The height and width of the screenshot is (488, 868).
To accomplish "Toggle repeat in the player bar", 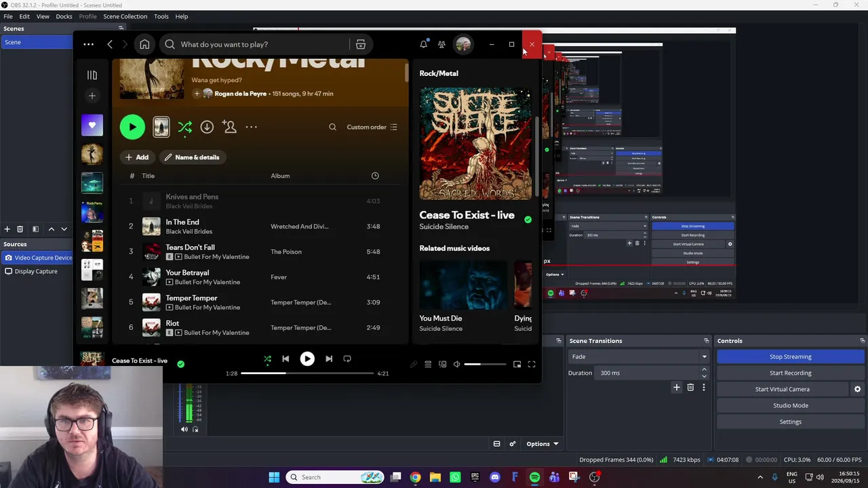I will pyautogui.click(x=347, y=359).
